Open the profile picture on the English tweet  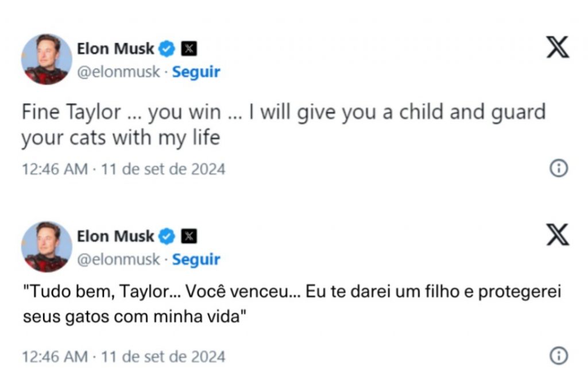(47, 59)
